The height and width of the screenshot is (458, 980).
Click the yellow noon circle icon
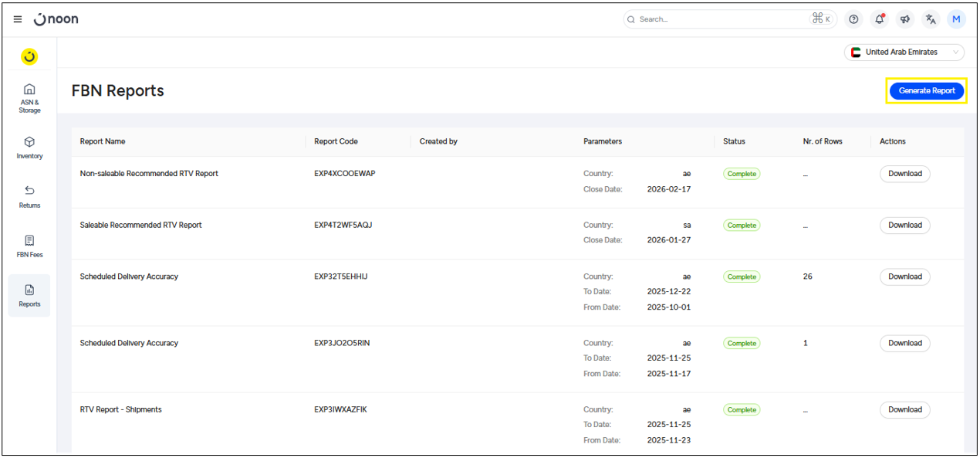[x=29, y=56]
